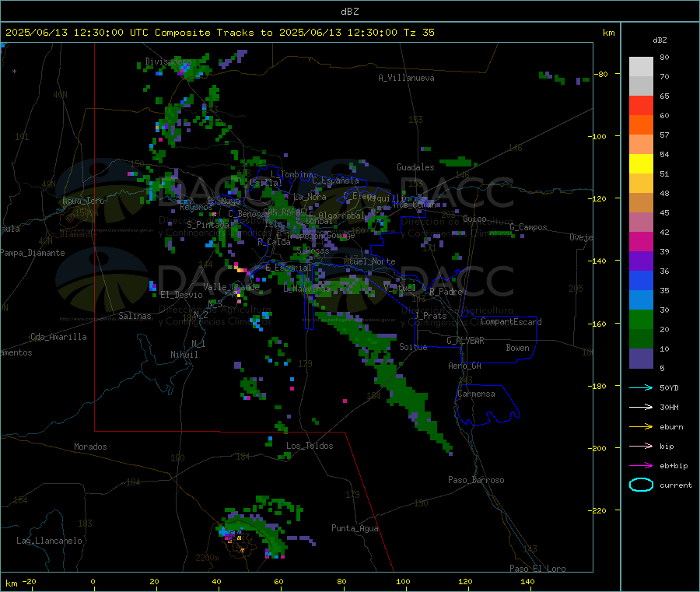Click the 'Punta_Agua' map label
Image resolution: width=700 pixels, height=592 pixels.
click(355, 528)
